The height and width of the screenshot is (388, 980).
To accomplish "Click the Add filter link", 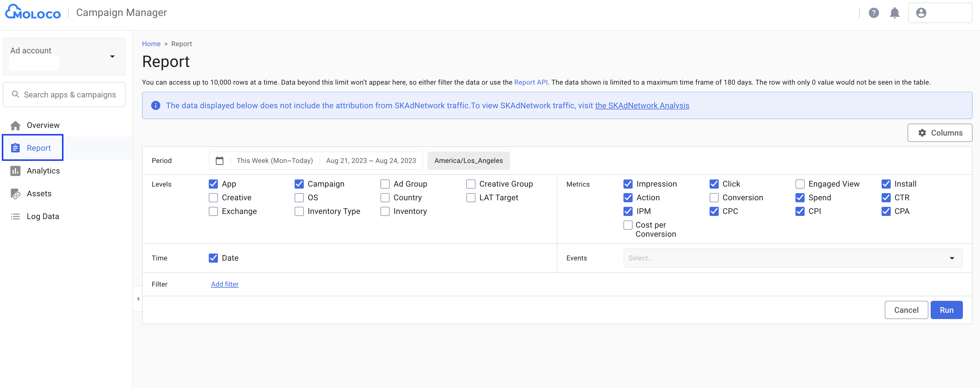I will (x=224, y=284).
